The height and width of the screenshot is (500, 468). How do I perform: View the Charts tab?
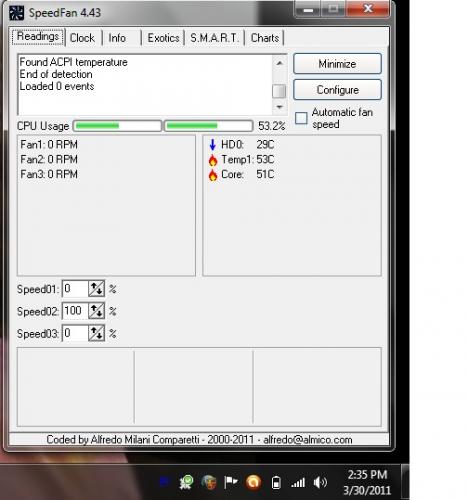point(265,38)
